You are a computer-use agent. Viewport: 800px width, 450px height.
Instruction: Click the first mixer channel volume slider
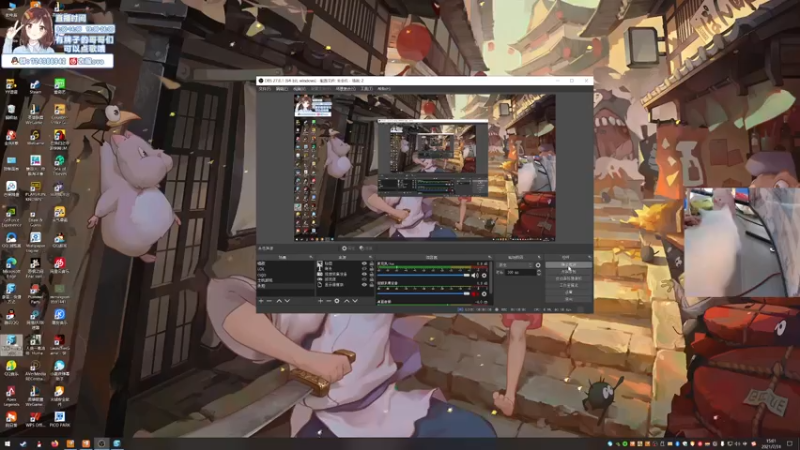coord(423,276)
